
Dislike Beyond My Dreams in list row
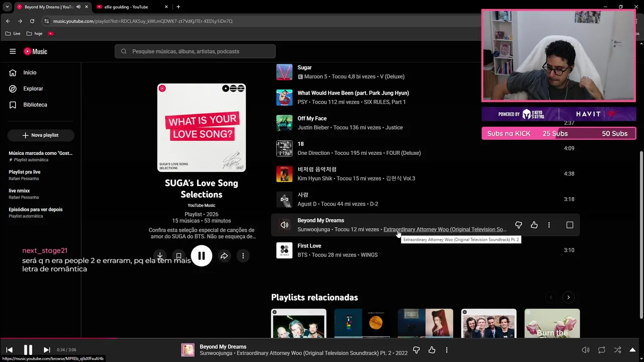[x=519, y=225]
